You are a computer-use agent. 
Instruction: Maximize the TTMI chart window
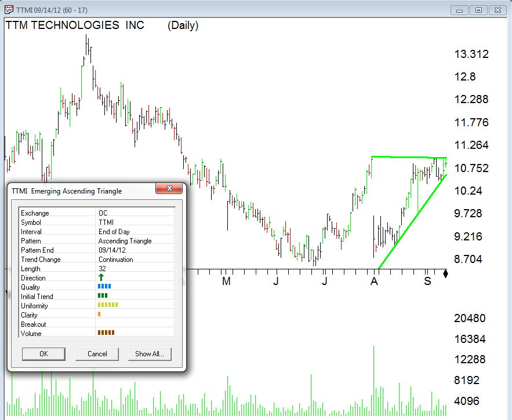tap(478, 10)
